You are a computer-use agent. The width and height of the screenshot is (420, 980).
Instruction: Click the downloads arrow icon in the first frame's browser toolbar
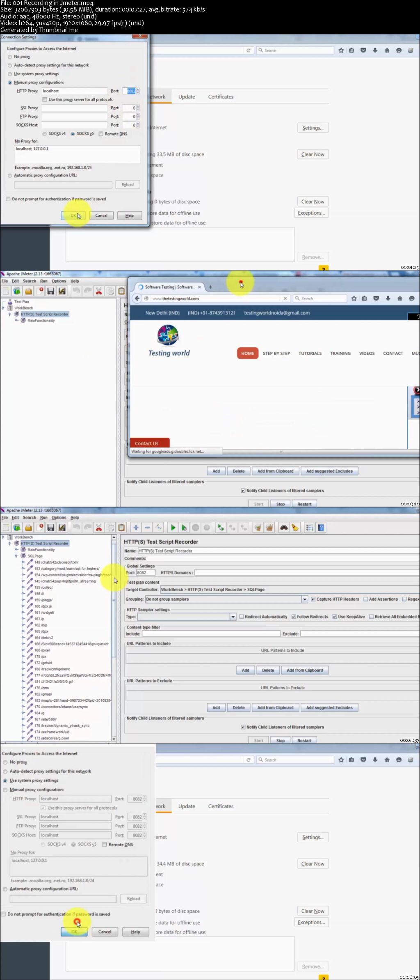click(x=375, y=50)
